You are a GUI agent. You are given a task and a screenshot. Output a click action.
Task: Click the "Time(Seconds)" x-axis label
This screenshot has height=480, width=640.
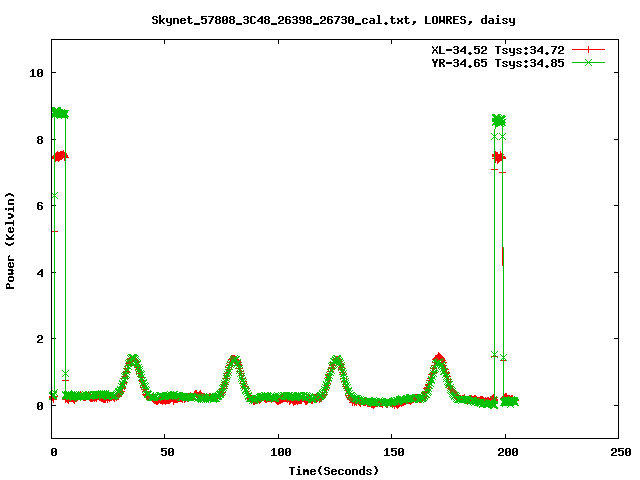click(x=334, y=470)
